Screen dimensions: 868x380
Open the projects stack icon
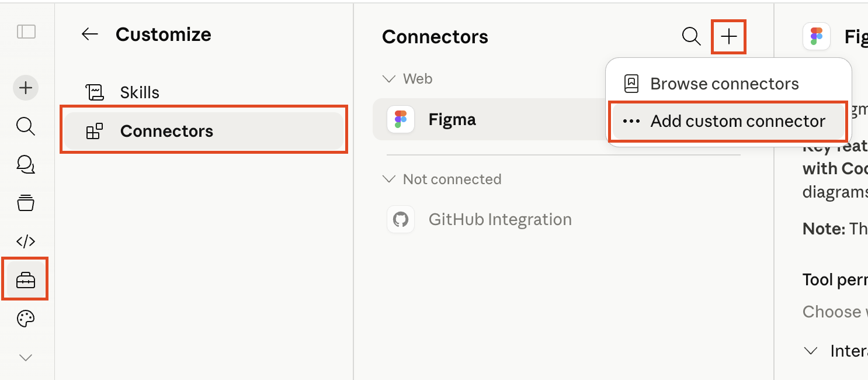tap(26, 203)
